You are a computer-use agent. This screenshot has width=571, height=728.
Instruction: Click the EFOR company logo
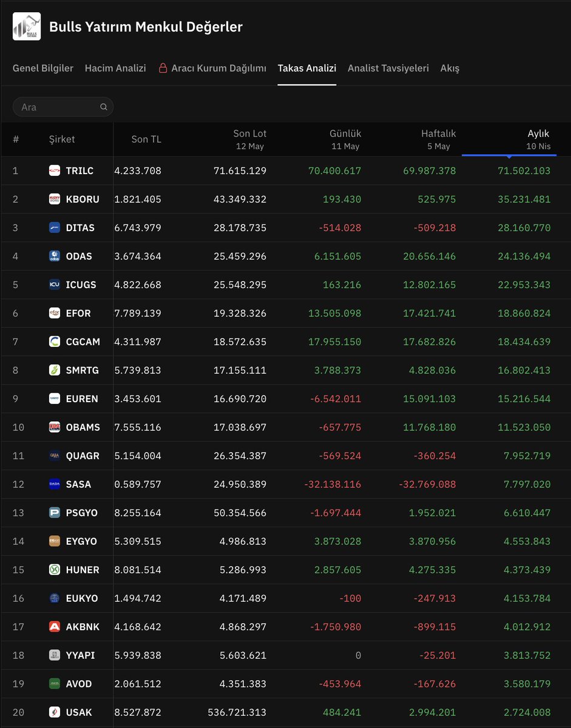(x=55, y=313)
